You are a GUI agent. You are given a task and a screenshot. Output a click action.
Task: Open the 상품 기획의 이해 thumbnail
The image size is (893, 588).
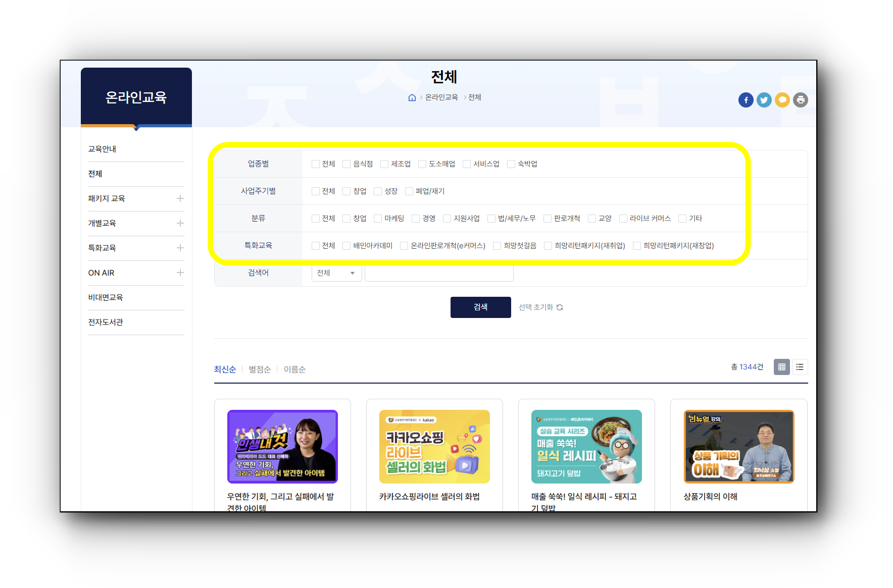(739, 447)
